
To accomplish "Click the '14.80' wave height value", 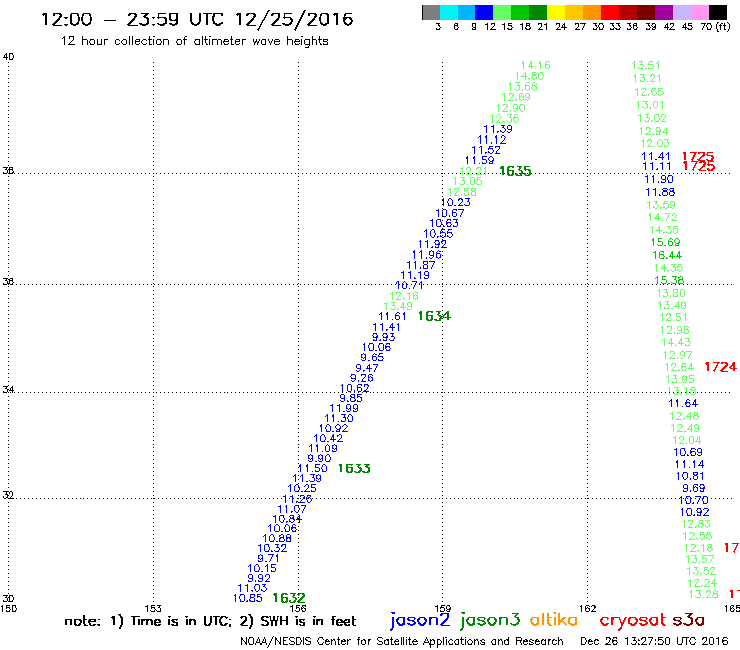I will click(529, 76).
